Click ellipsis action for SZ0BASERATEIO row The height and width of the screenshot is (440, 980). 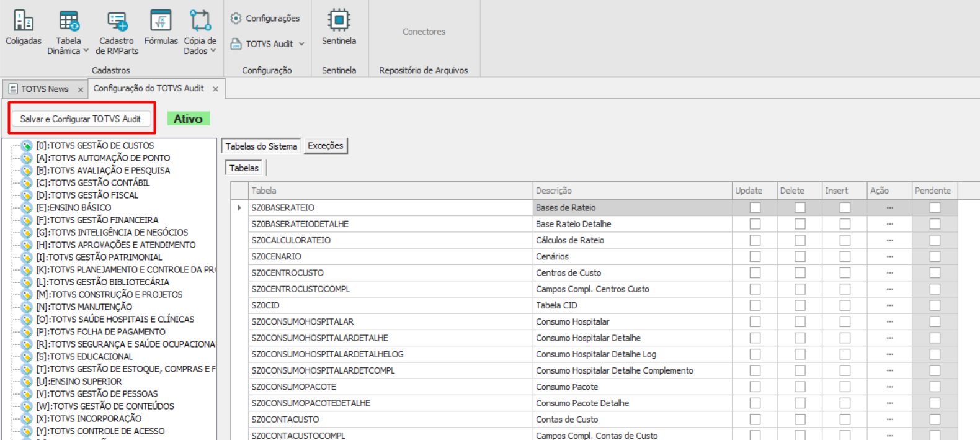[890, 208]
